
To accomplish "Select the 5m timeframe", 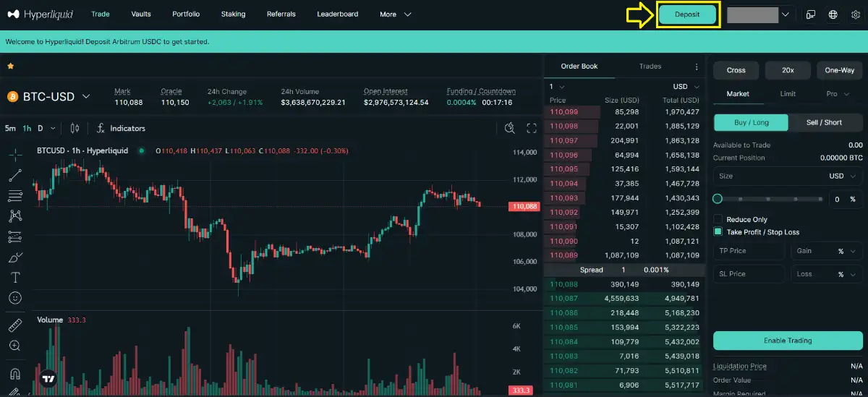I will (x=10, y=128).
